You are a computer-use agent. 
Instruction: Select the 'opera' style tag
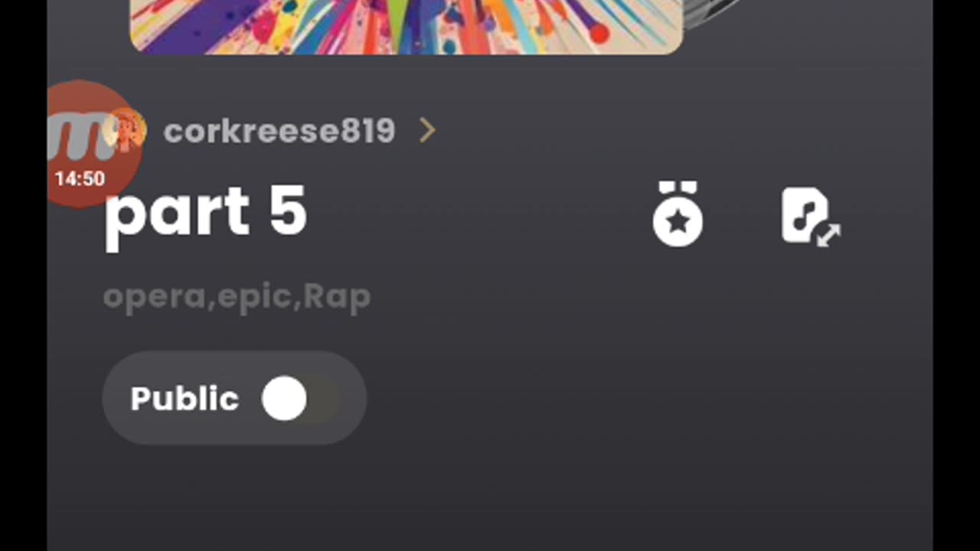[154, 297]
